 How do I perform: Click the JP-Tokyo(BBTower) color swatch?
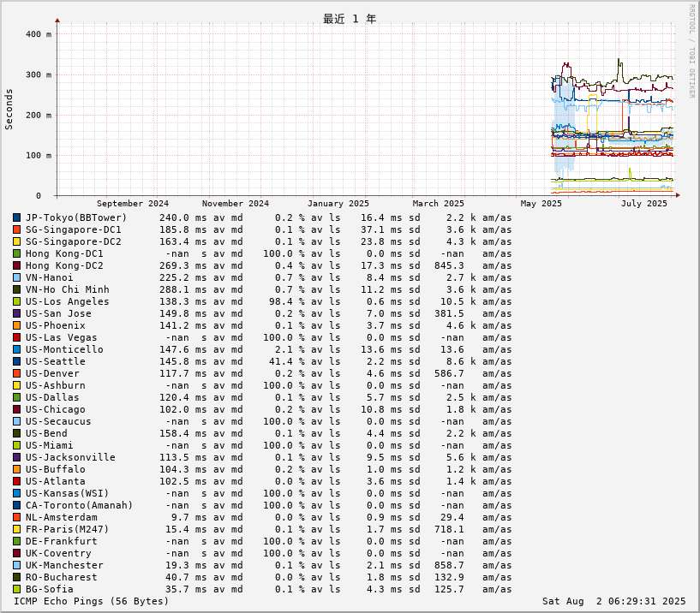point(17,217)
